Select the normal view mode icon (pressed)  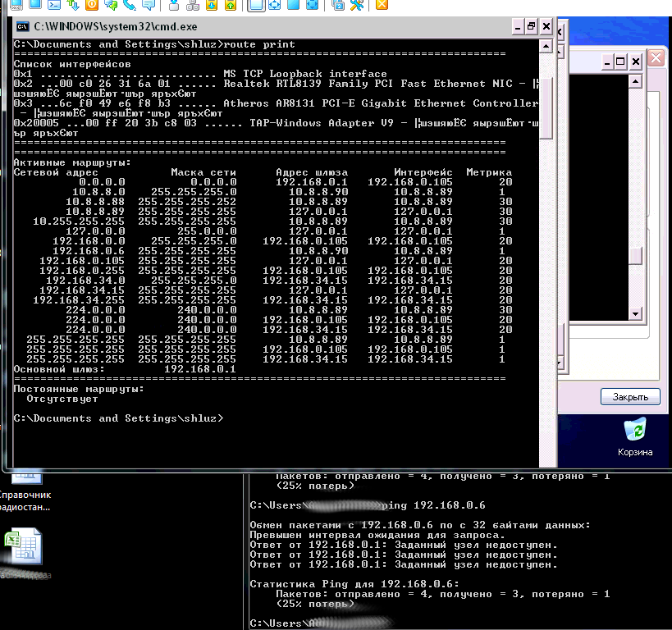coord(256,5)
